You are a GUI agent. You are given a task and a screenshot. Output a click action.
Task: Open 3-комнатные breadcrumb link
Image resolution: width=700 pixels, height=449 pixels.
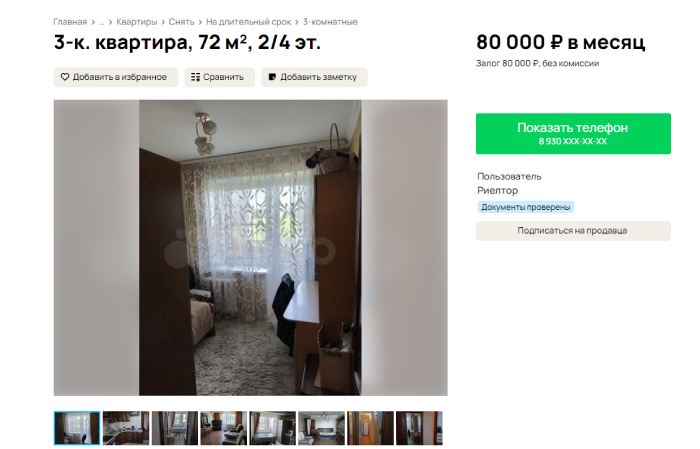pyautogui.click(x=330, y=21)
